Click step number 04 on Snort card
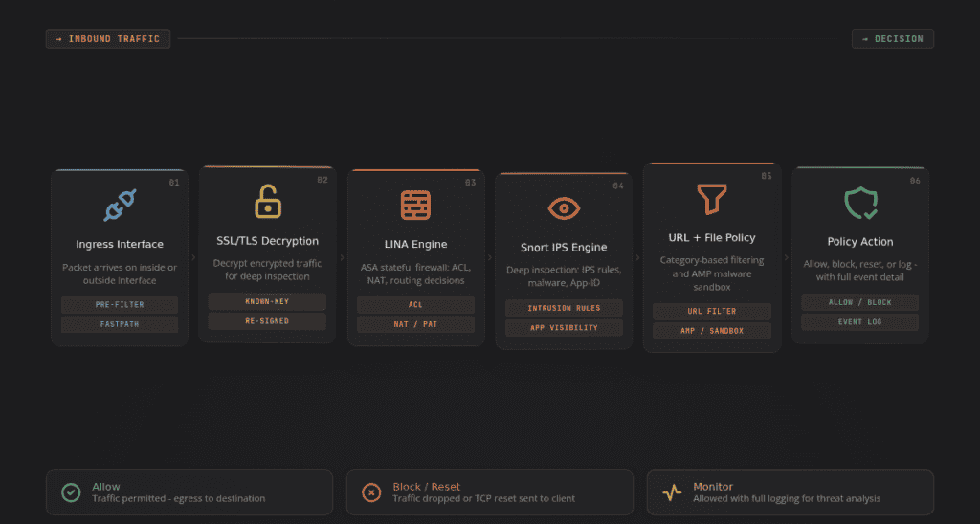 (x=618, y=186)
